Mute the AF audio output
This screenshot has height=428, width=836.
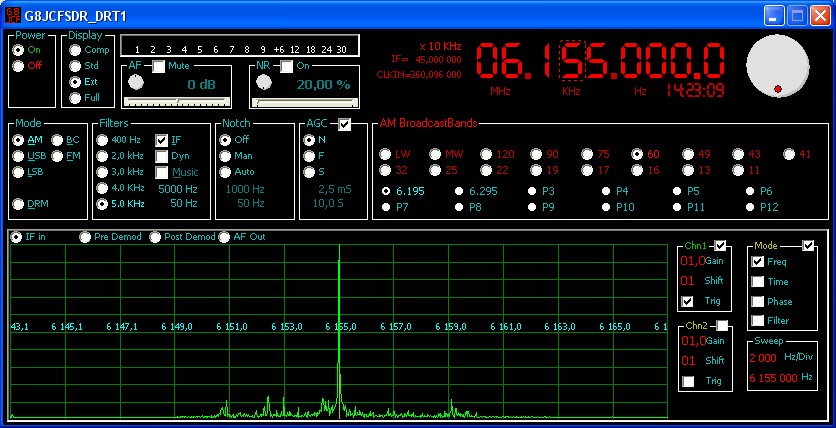pyautogui.click(x=160, y=65)
